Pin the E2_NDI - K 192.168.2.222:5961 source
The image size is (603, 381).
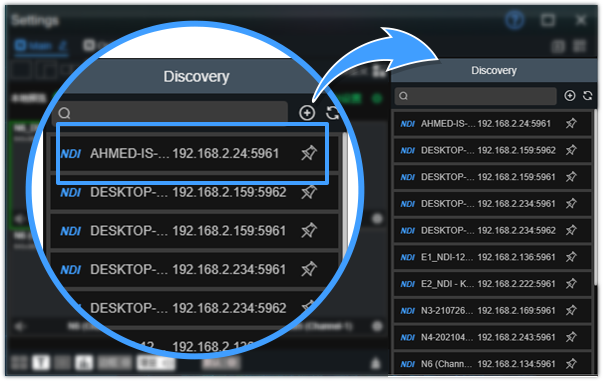[x=571, y=284]
